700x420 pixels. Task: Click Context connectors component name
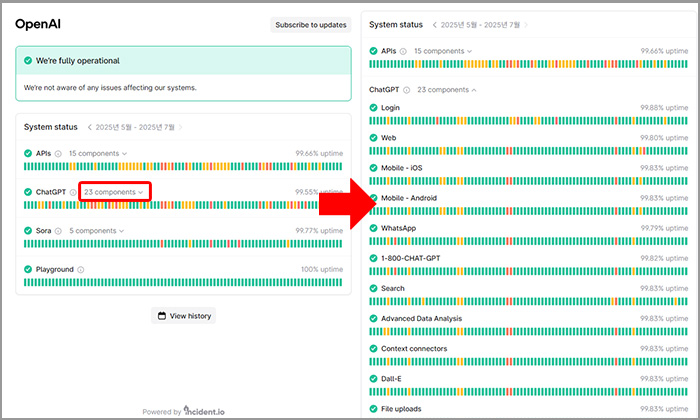(x=414, y=349)
